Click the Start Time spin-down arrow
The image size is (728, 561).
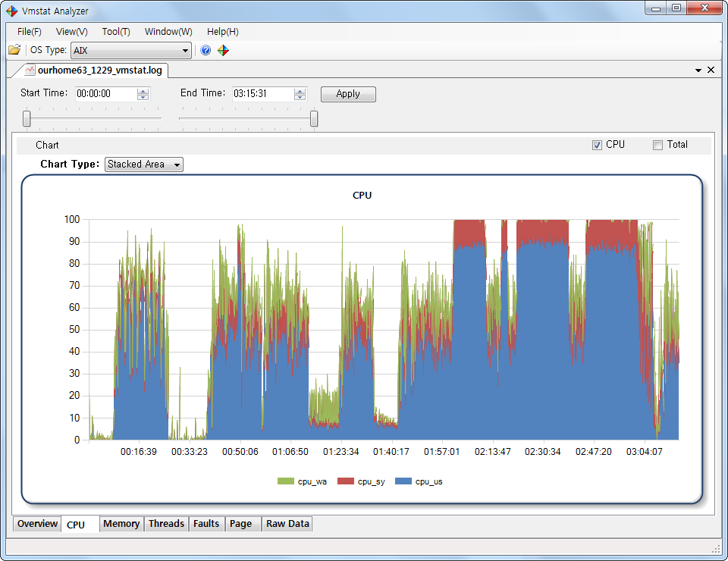point(142,97)
